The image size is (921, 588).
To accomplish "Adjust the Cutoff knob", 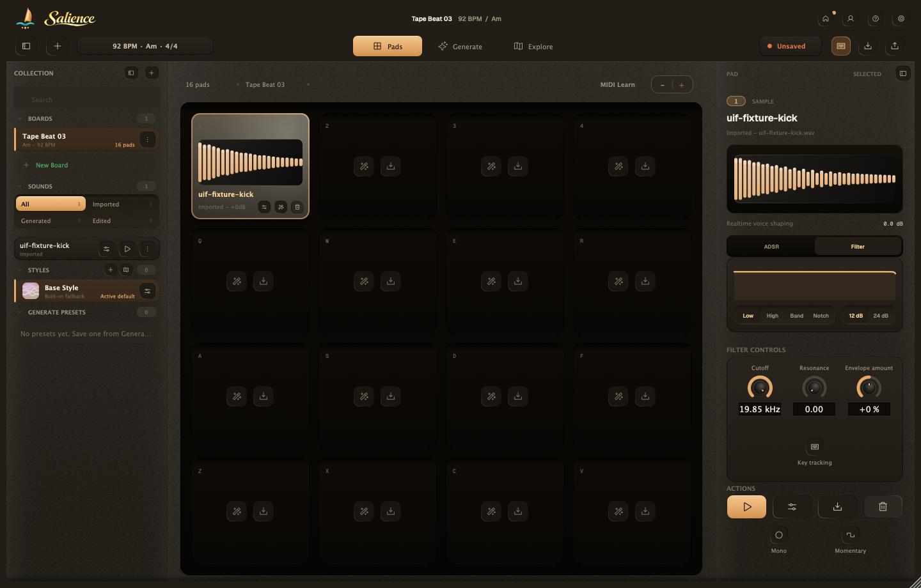I will tap(760, 387).
